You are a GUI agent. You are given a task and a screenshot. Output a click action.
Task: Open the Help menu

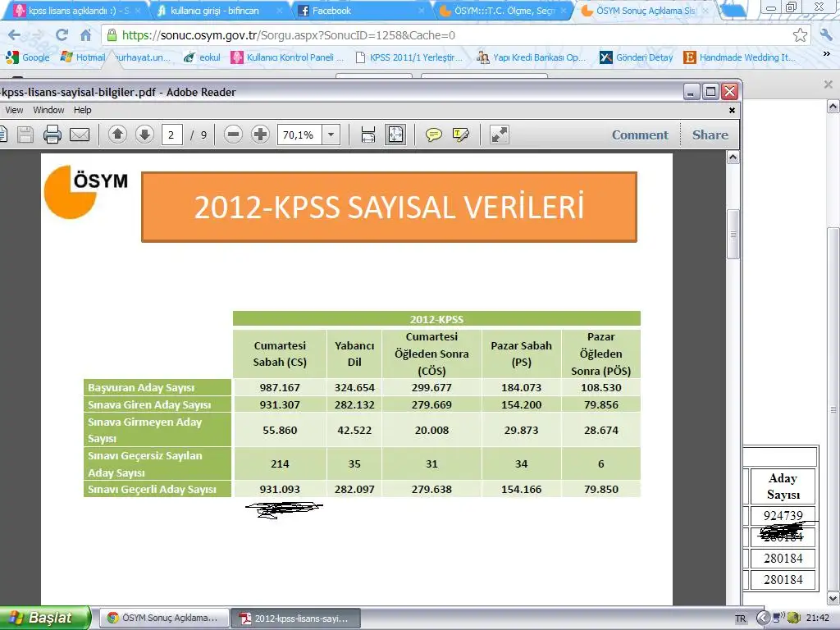(x=83, y=110)
